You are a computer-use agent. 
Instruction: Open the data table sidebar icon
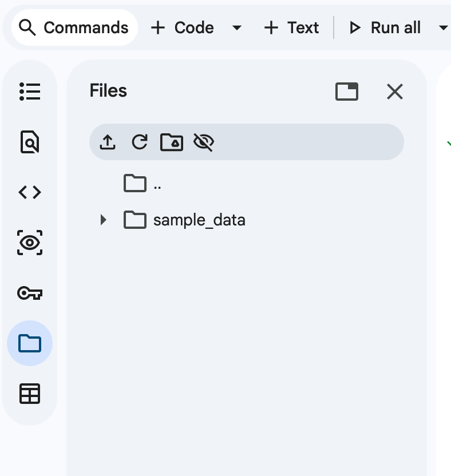click(30, 394)
